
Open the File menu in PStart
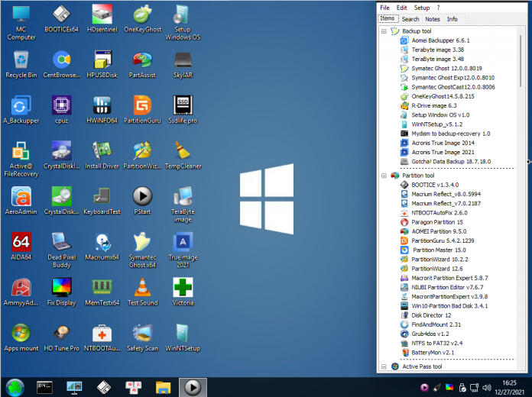pos(384,8)
